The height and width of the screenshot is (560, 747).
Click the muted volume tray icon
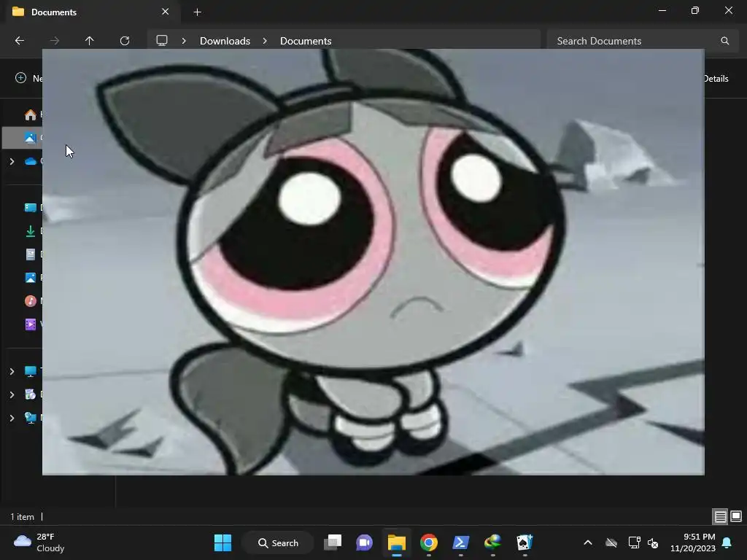click(653, 542)
